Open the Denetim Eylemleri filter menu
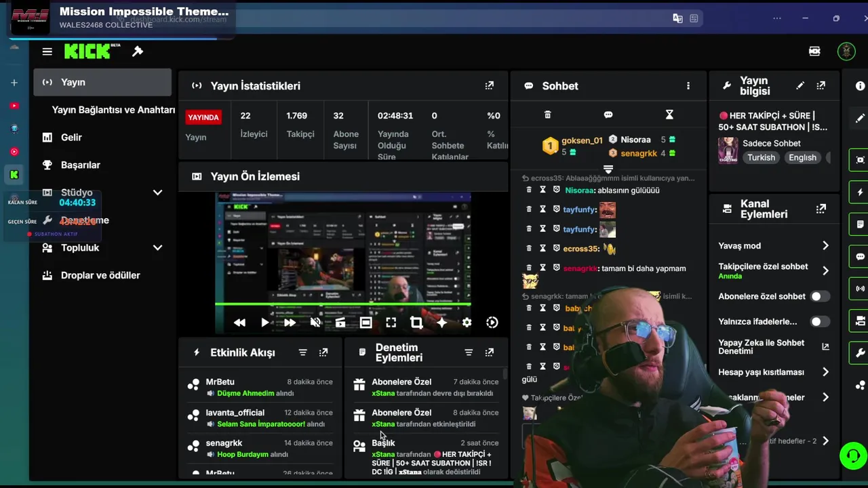The height and width of the screenshot is (488, 868). tap(469, 352)
